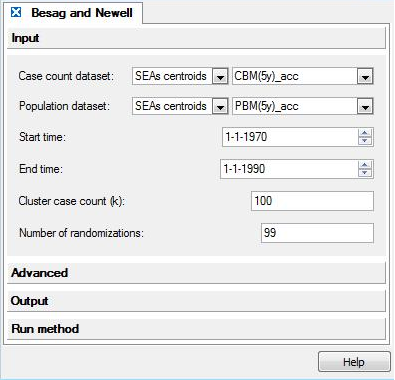Viewport: 395px width, 380px height.
Task: Expand the Output section
Action: [x=196, y=301]
